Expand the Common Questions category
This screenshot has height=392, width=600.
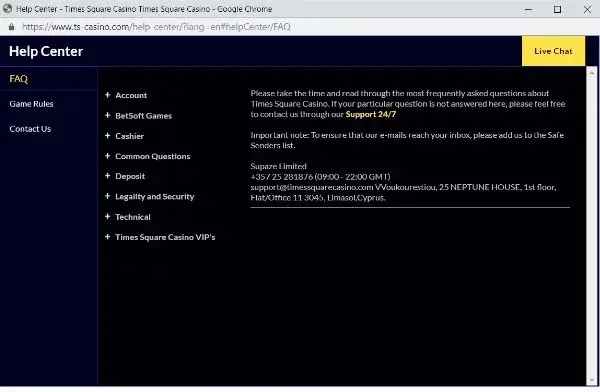pos(153,156)
